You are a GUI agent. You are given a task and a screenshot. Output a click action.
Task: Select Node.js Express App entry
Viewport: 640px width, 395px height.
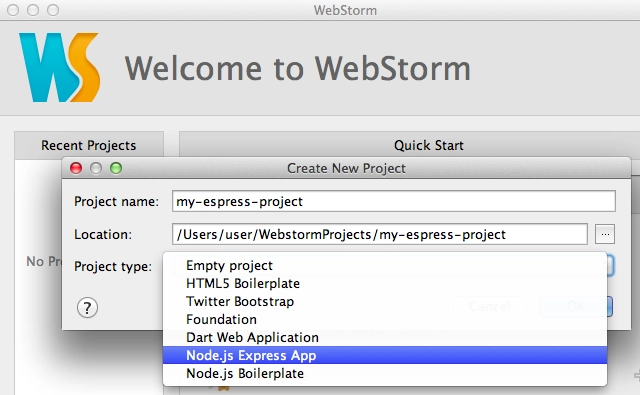[385, 355]
